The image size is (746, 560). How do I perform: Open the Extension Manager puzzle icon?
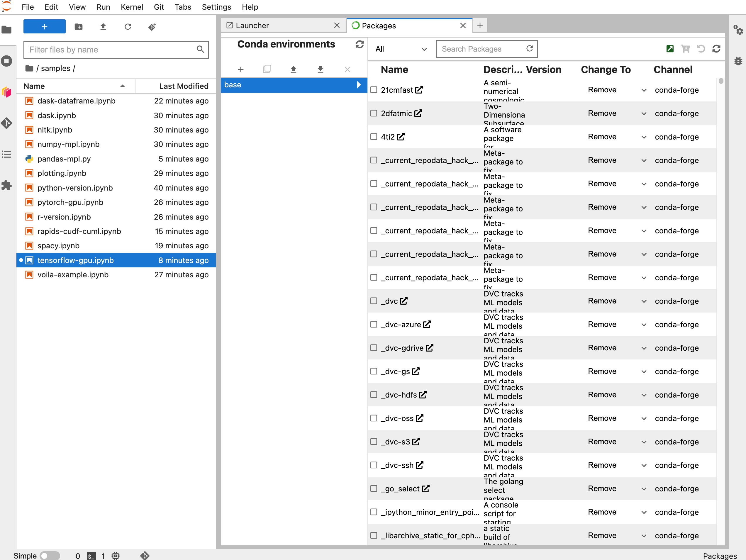[x=7, y=185]
